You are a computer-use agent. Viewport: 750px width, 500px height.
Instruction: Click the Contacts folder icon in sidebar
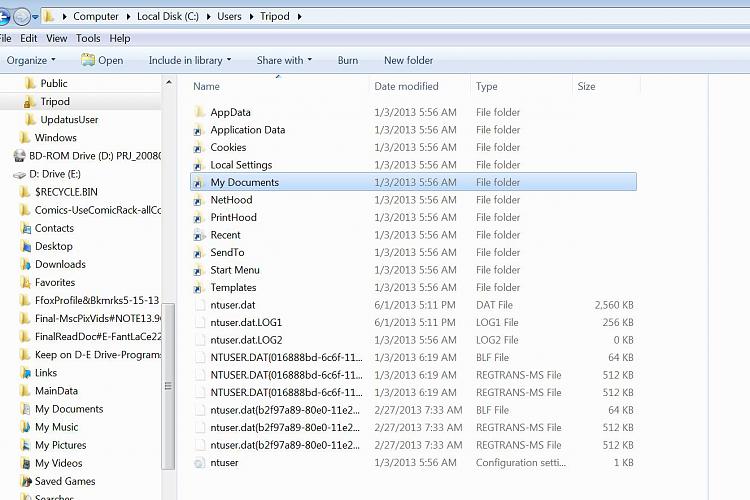click(x=26, y=228)
